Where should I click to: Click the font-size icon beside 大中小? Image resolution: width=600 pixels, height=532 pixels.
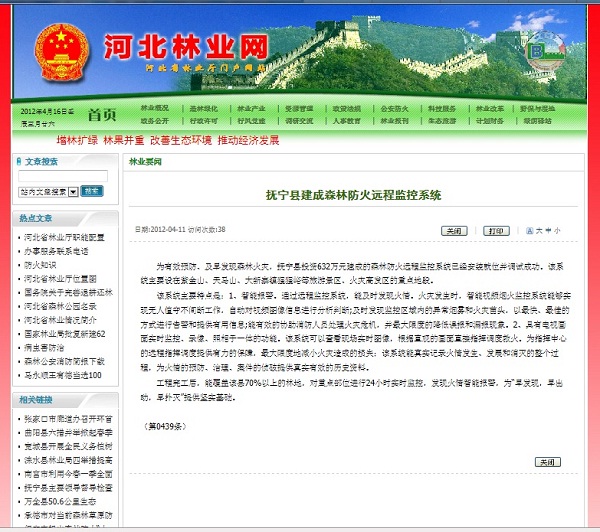(x=530, y=231)
